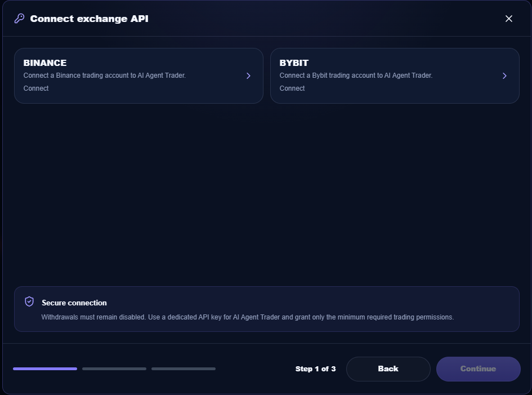Viewport: 532px width, 395px height.
Task: Click Connect link under Binance description
Action: (x=36, y=88)
